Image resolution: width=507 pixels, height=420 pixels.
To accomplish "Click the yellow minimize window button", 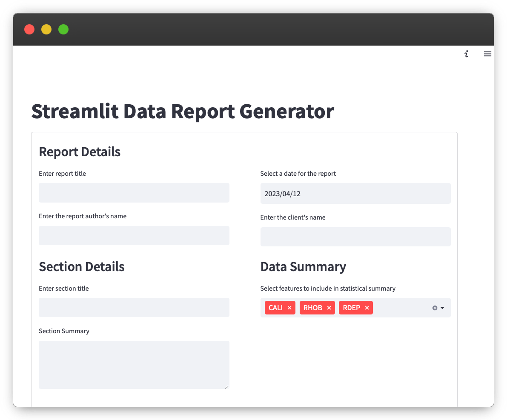I will 46,29.
